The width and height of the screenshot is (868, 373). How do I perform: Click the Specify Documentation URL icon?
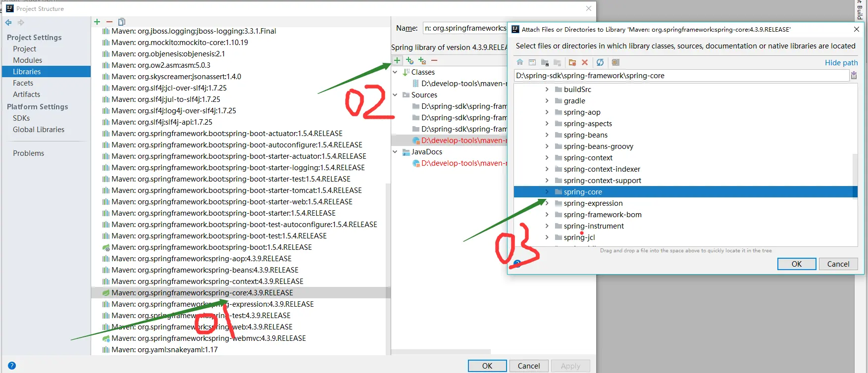(x=409, y=60)
